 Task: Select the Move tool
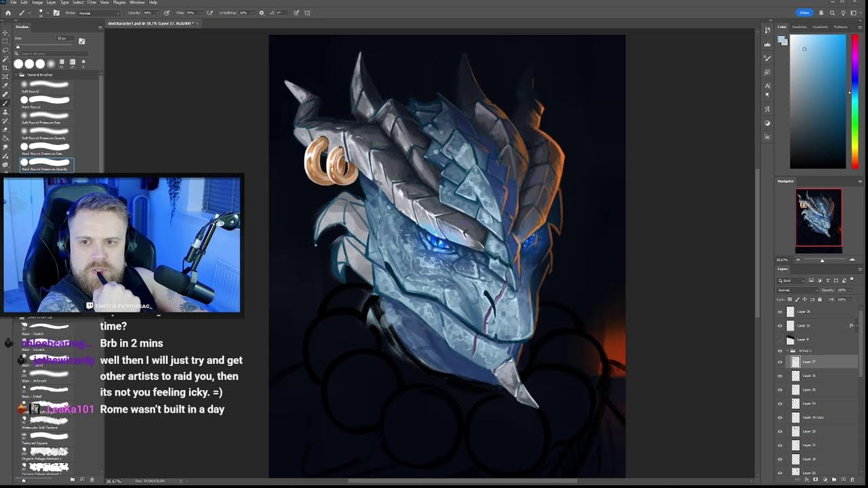5,33
